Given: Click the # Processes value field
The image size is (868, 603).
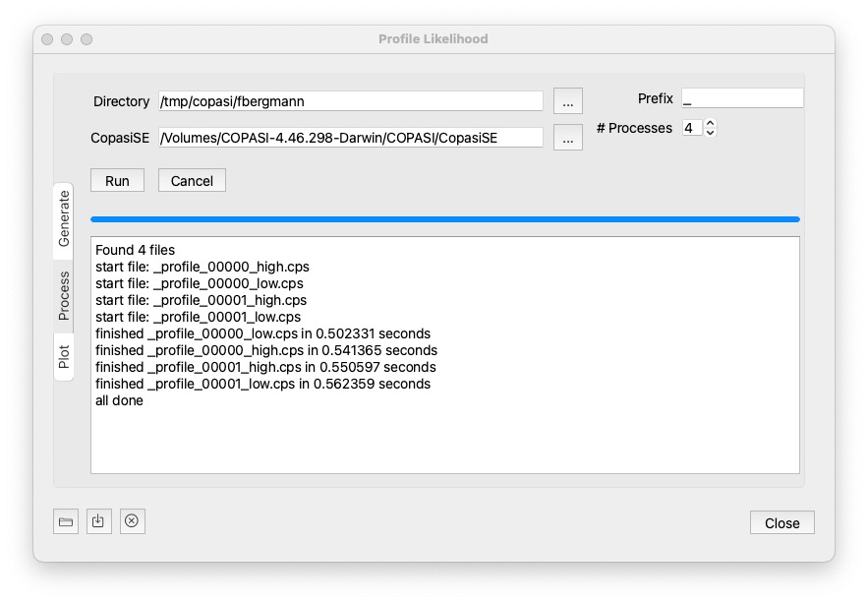Looking at the screenshot, I should (x=692, y=128).
